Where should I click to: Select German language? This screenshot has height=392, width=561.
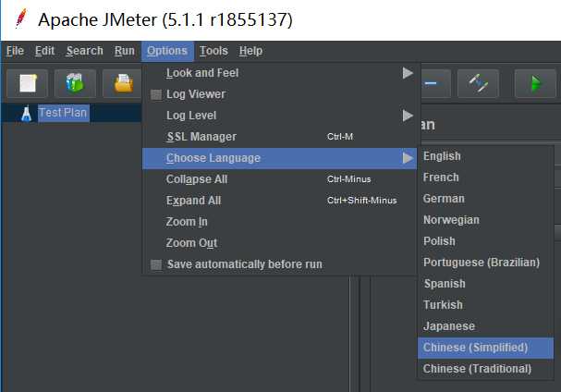click(x=485, y=199)
